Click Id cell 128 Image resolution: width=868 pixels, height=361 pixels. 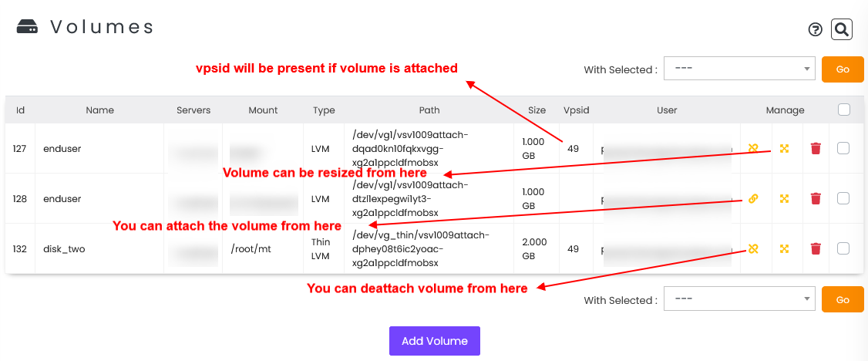(x=20, y=199)
